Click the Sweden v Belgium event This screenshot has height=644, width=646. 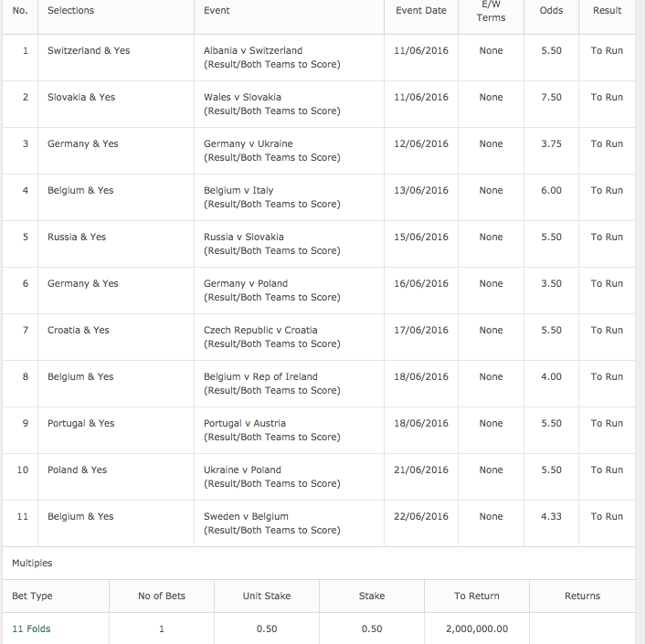272,523
